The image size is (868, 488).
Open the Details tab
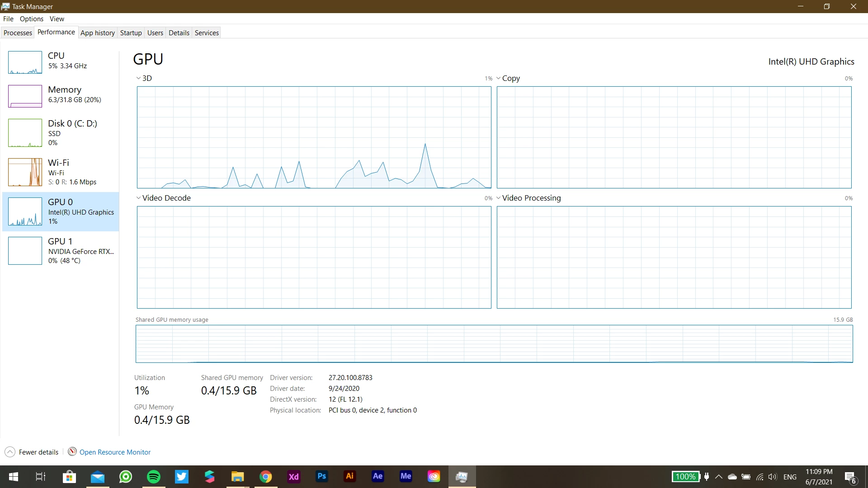(x=179, y=33)
